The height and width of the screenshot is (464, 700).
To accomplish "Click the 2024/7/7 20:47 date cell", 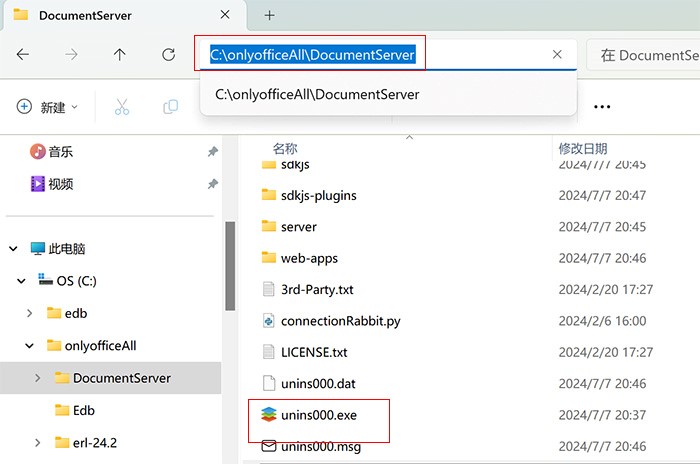I will click(602, 195).
